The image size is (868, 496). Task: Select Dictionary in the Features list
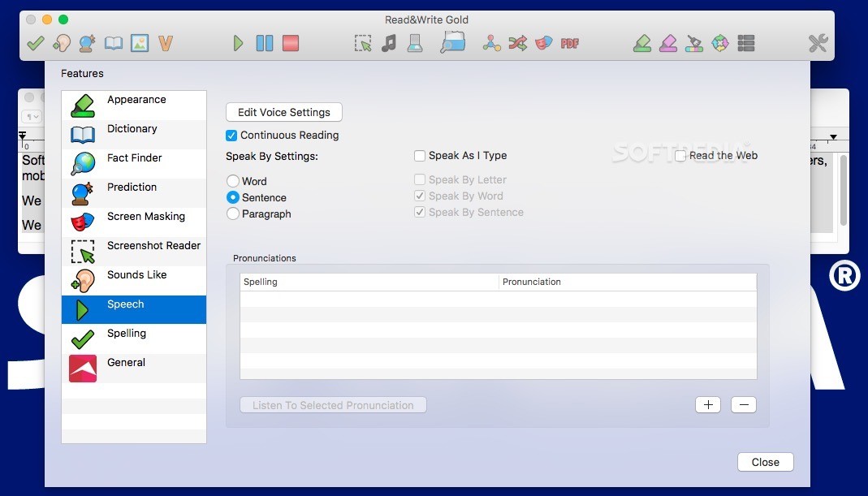coord(134,135)
